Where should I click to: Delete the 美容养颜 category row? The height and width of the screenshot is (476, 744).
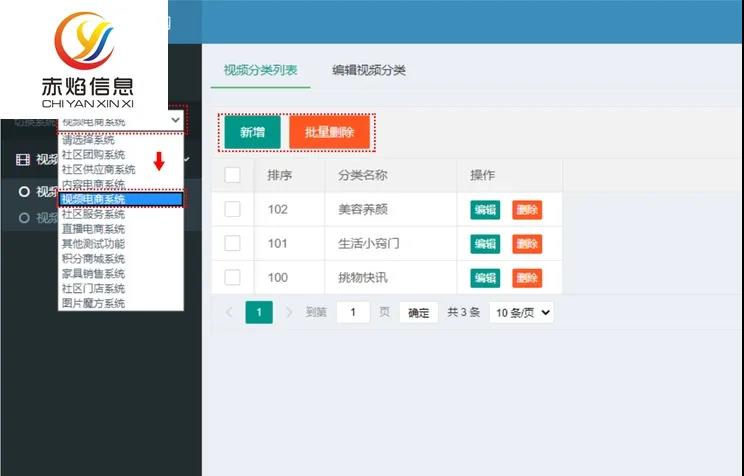click(x=527, y=210)
